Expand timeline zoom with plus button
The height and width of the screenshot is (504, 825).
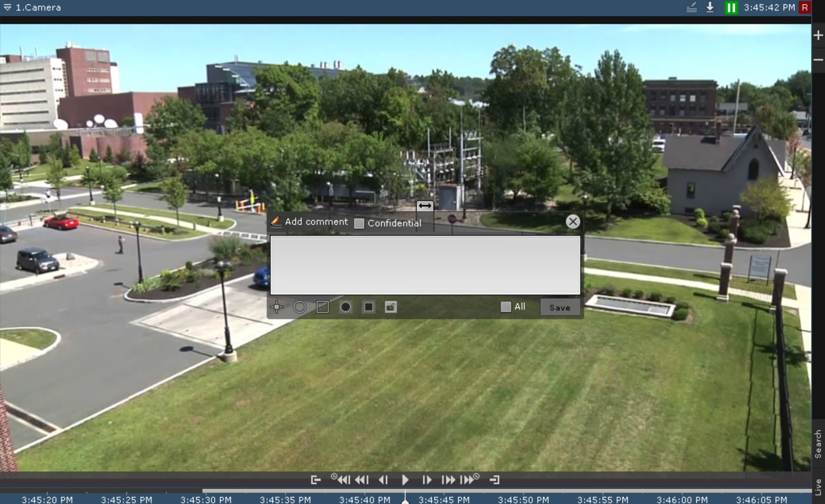click(x=818, y=35)
